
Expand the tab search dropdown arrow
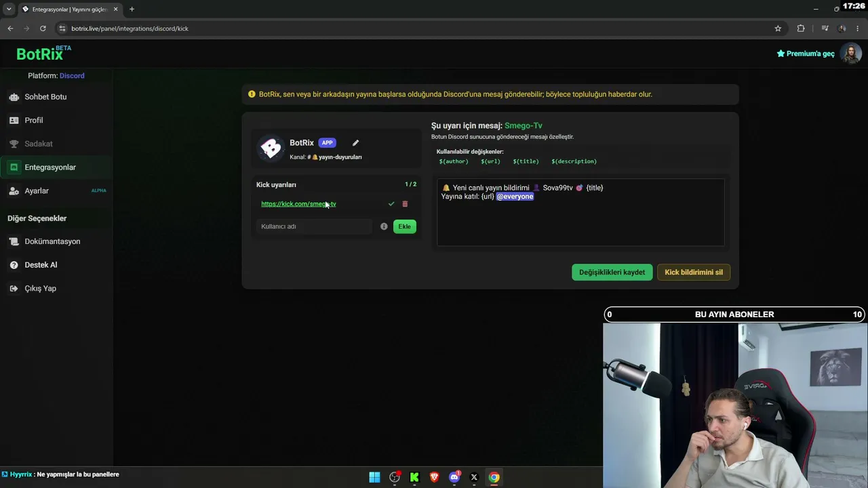tap(9, 9)
